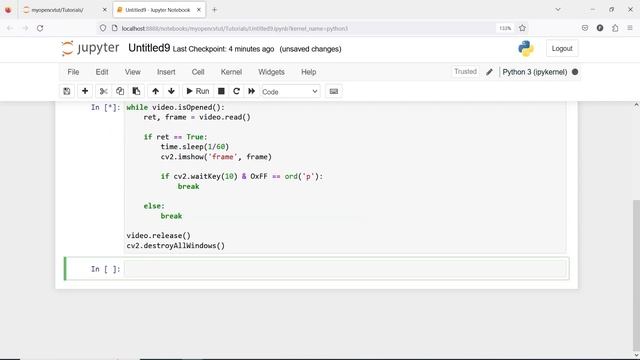Click the Trusted notebook indicator
The image size is (640, 360).
tap(465, 71)
